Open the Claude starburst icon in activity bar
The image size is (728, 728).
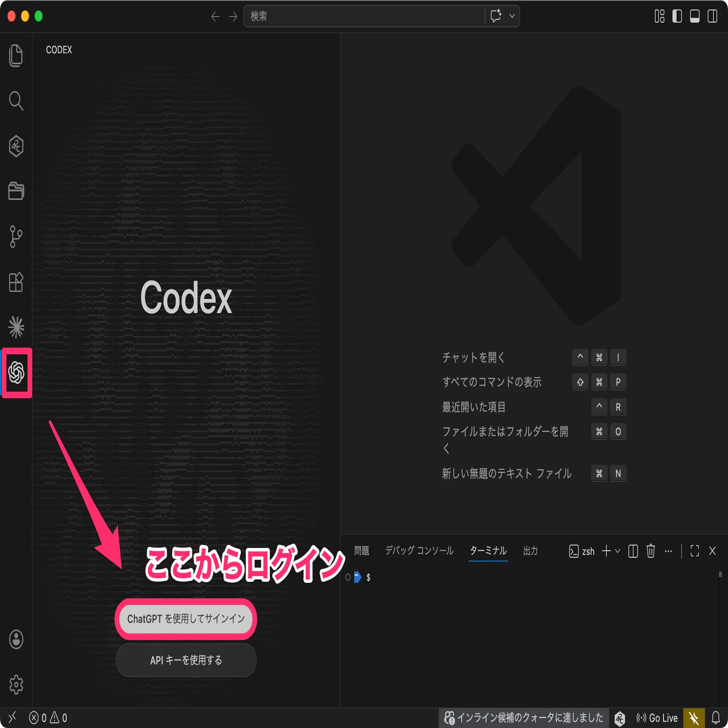16,327
